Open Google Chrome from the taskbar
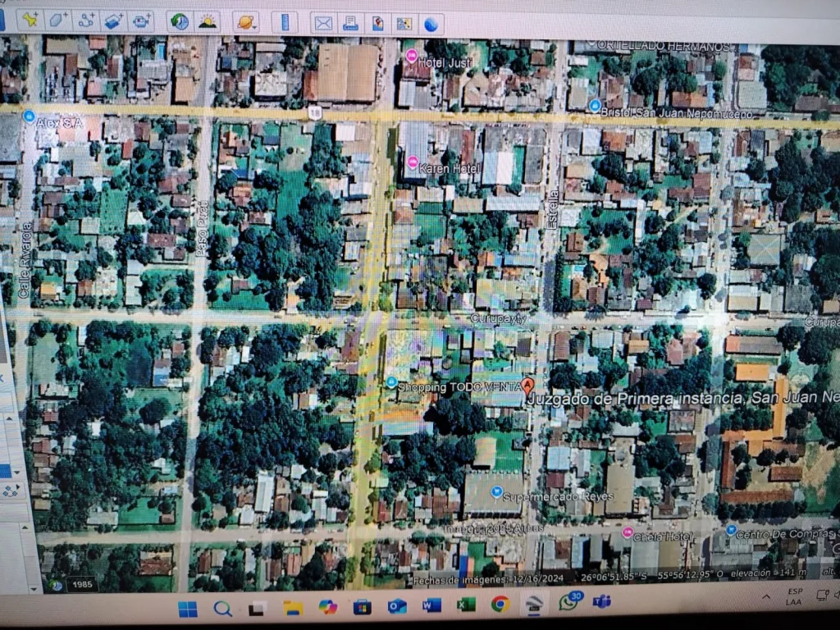Image resolution: width=840 pixels, height=630 pixels. (500, 605)
